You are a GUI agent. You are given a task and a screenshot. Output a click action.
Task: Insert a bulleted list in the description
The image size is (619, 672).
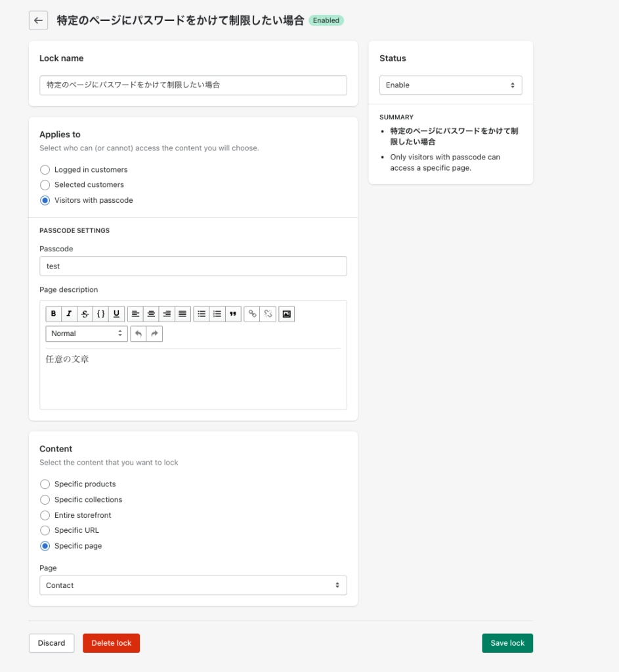click(202, 314)
